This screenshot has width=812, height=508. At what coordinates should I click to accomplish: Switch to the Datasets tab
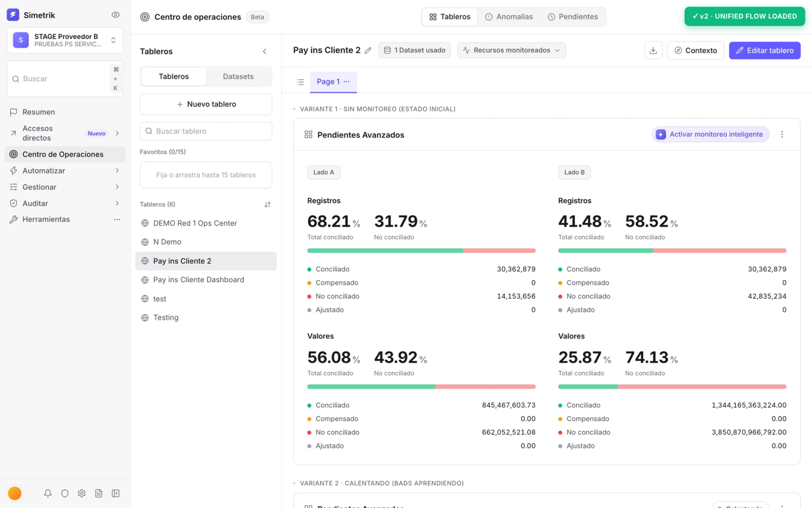point(238,76)
